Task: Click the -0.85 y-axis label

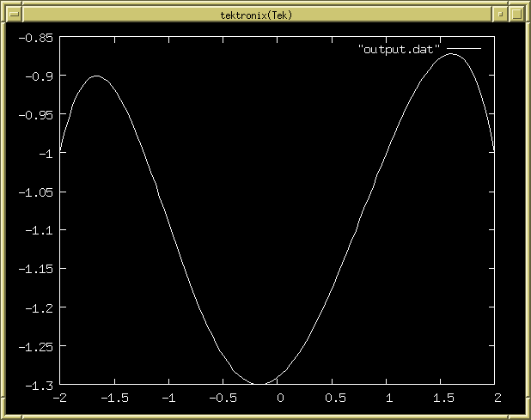Action: pos(35,38)
